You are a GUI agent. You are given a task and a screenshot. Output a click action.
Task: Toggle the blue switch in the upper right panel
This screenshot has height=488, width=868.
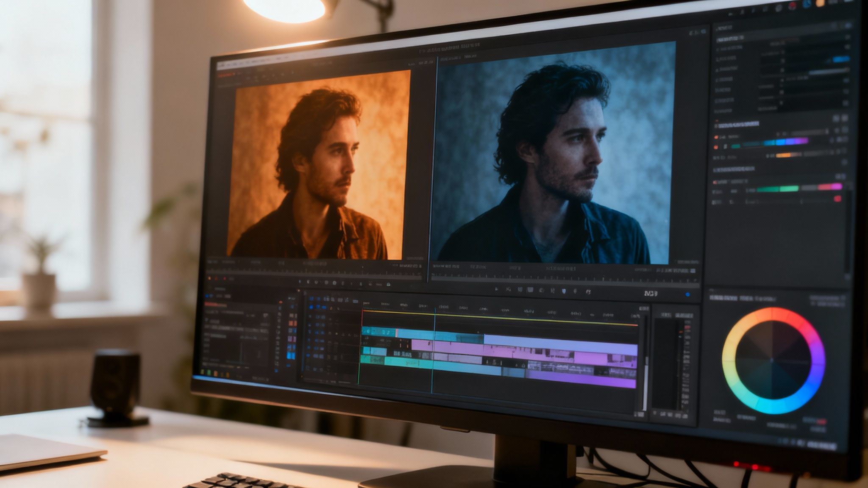841,59
